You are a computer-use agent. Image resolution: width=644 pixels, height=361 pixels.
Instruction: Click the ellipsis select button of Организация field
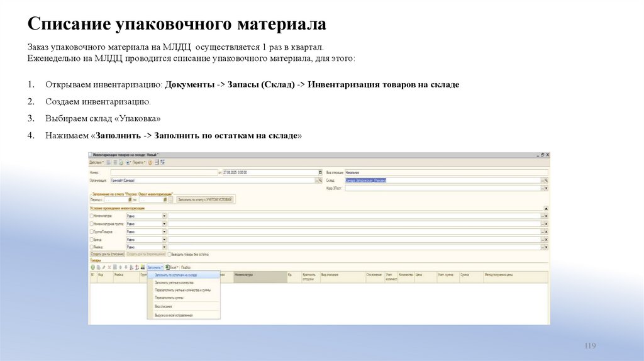(317, 181)
